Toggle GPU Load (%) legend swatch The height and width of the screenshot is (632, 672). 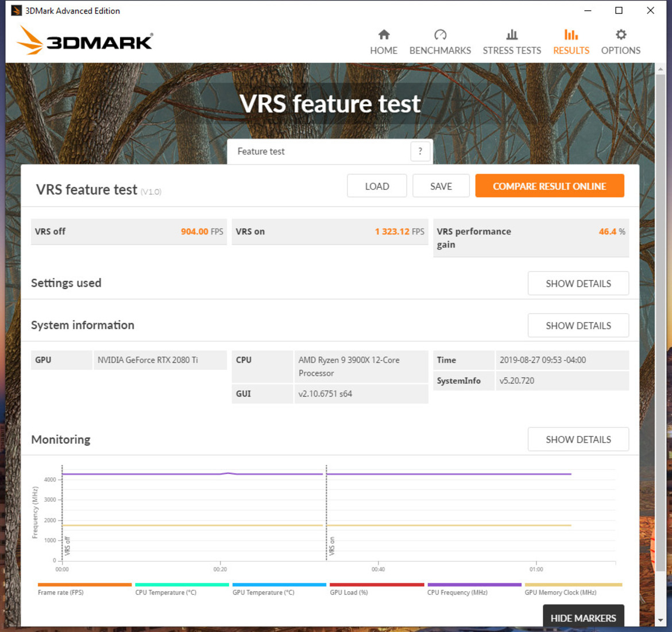(377, 584)
